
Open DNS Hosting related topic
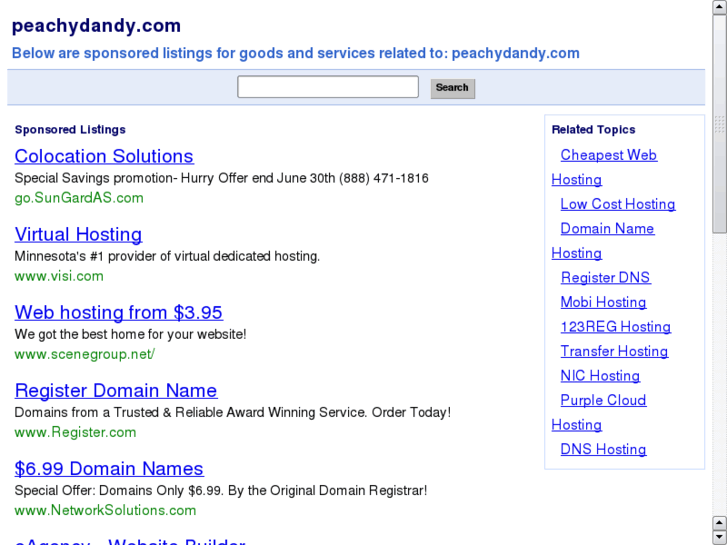pyautogui.click(x=603, y=449)
